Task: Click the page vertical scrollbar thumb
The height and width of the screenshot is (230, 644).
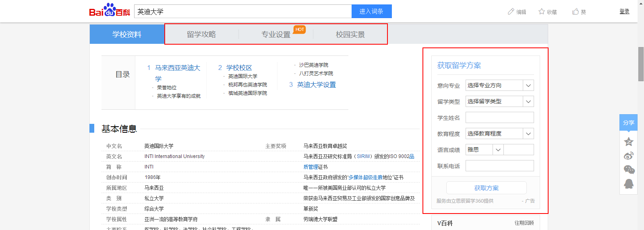Action: tap(641, 64)
